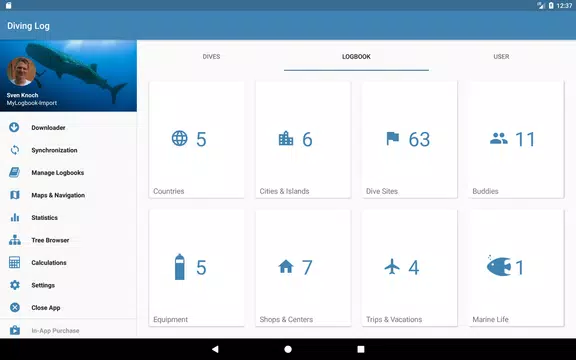Click the MyLogbook-Import logbook name
This screenshot has height=360, width=576.
(32, 103)
